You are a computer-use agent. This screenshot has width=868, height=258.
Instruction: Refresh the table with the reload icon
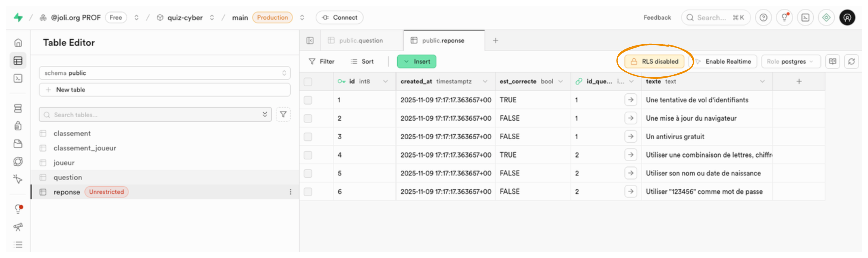(x=851, y=61)
